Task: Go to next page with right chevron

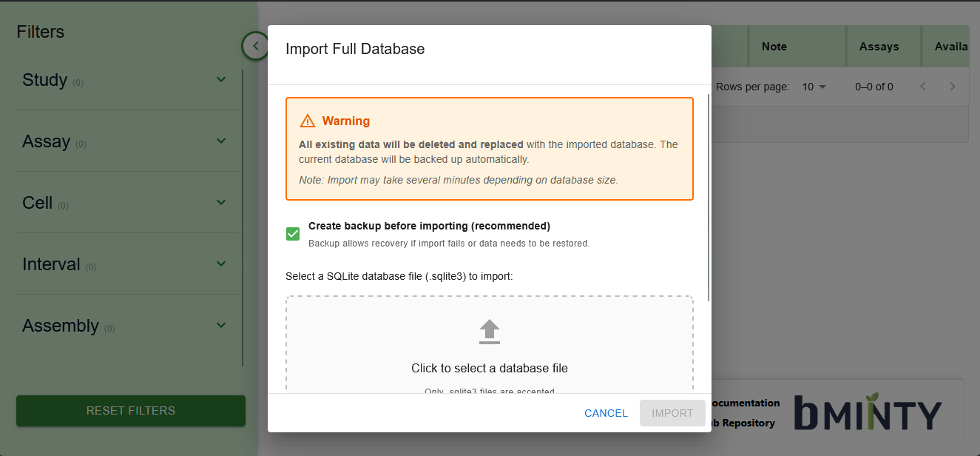Action: tap(953, 86)
